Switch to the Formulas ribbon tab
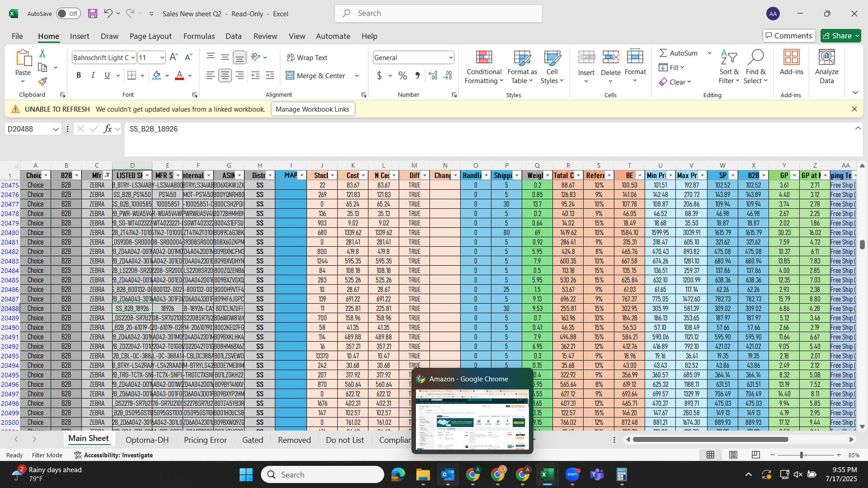The image size is (868, 488). click(x=199, y=36)
